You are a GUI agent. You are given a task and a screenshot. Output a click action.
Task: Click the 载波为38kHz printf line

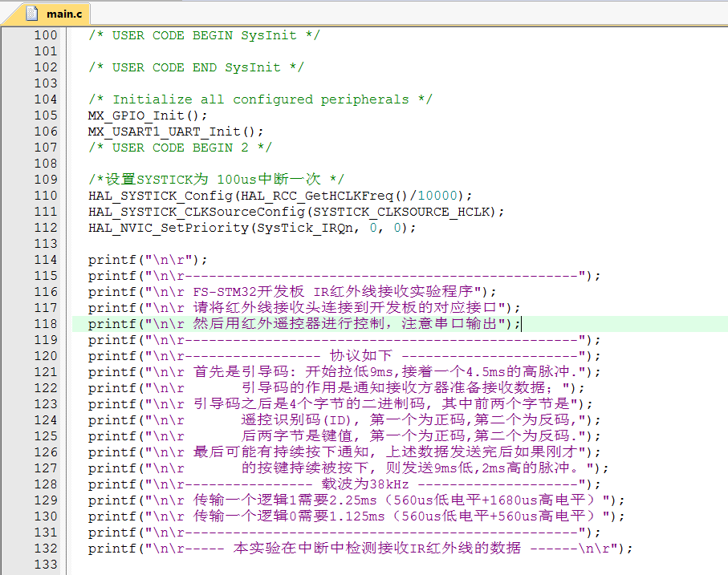[344, 484]
